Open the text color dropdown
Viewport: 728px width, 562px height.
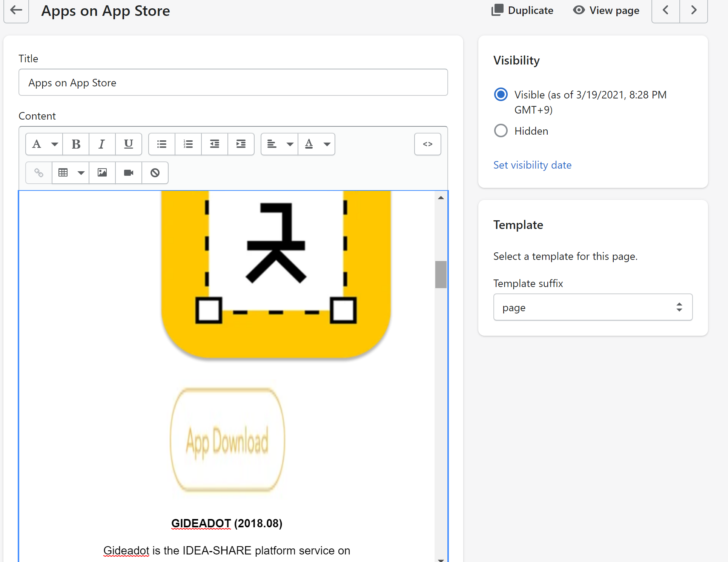317,144
